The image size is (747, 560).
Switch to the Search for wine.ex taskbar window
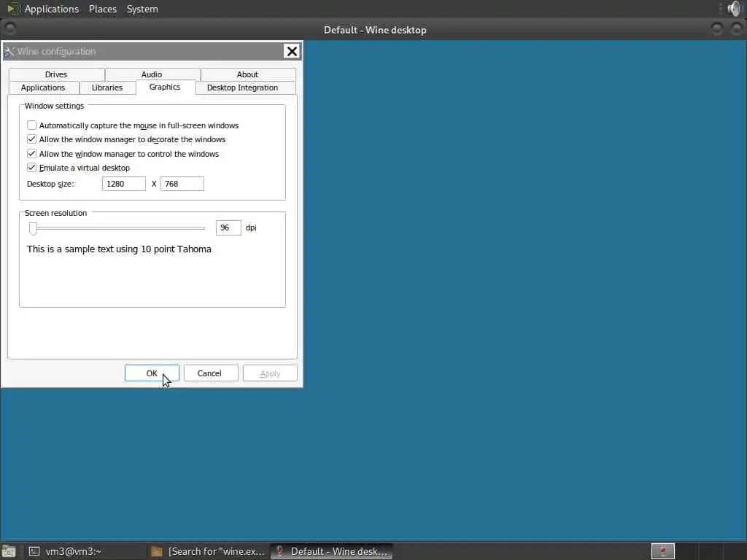click(208, 551)
